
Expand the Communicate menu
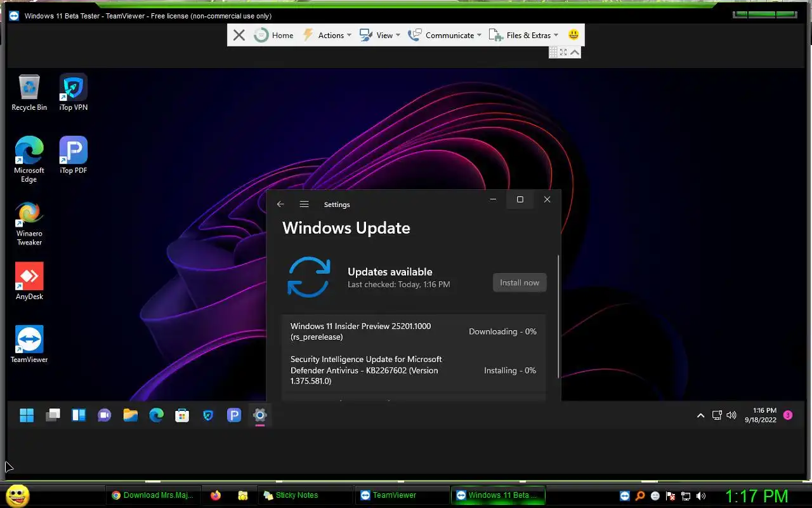[445, 36]
